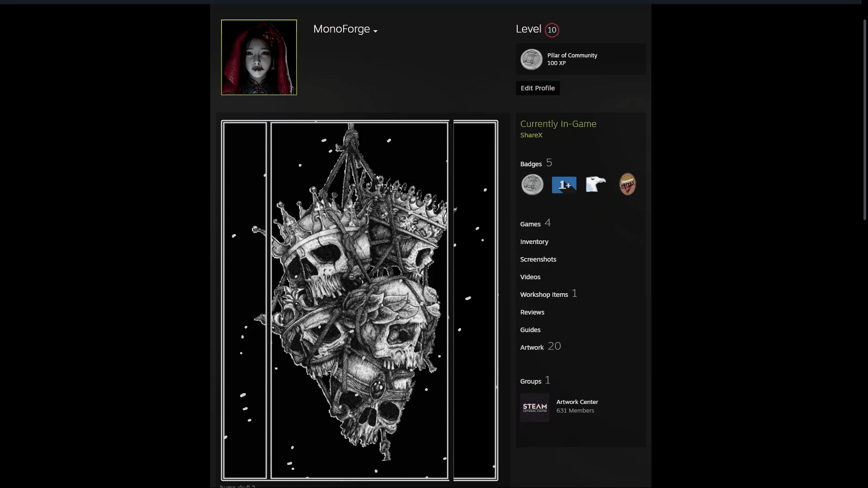Click the Level heading text
This screenshot has width=868, height=488.
click(528, 29)
